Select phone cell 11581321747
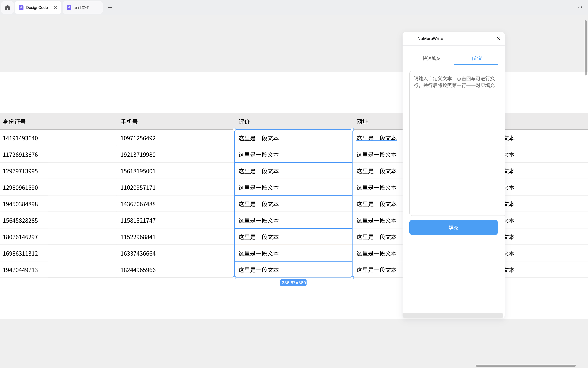588x368 pixels. coord(138,220)
